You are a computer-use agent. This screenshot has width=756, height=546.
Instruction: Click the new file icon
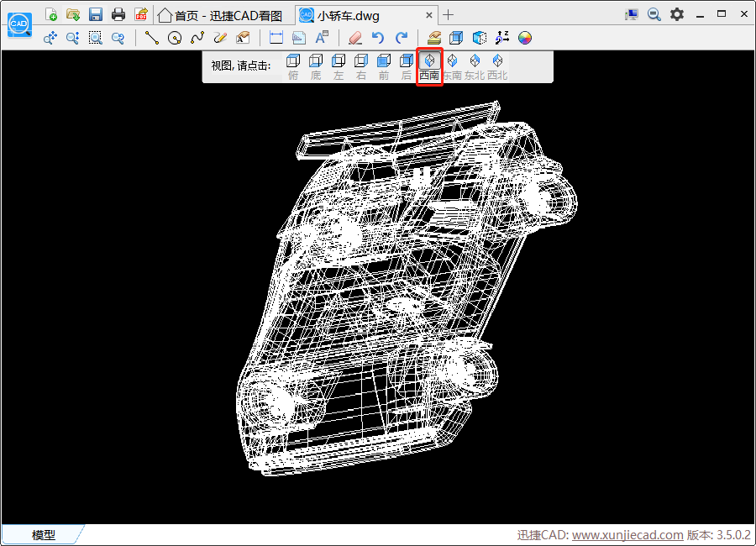[x=50, y=14]
